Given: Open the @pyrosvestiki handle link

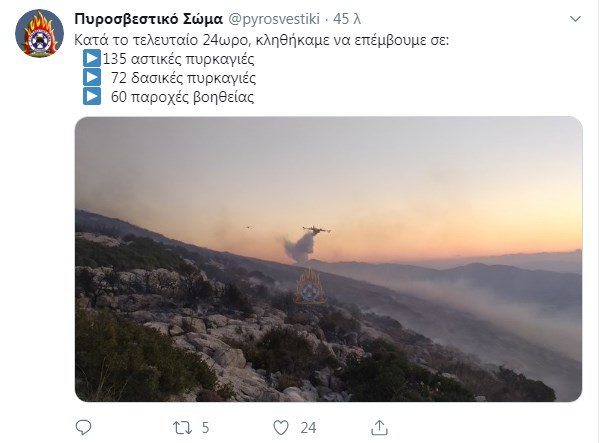Looking at the screenshot, I should 274,19.
